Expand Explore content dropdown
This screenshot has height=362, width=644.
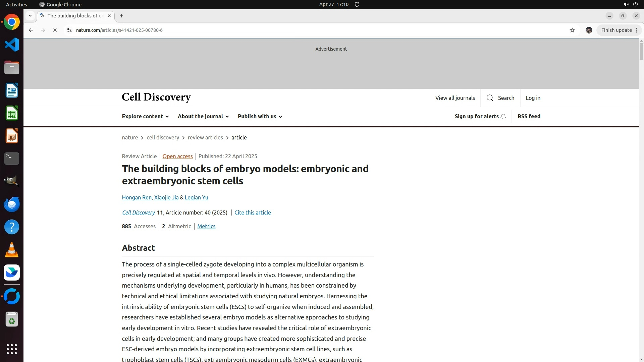point(145,116)
